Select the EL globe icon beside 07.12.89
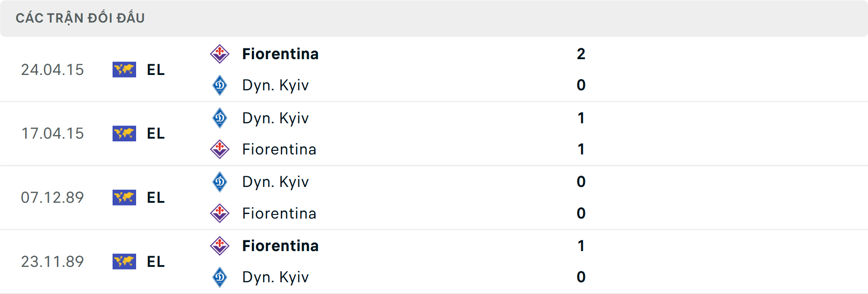 coord(124,197)
